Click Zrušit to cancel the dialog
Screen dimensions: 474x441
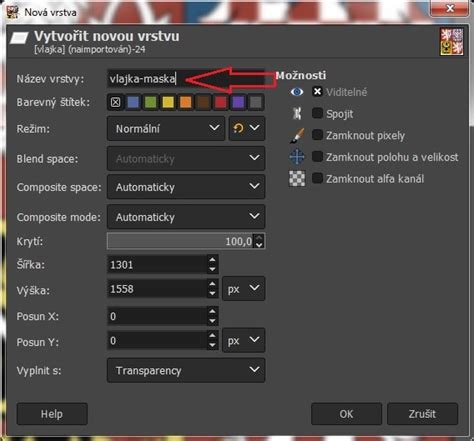[422, 414]
